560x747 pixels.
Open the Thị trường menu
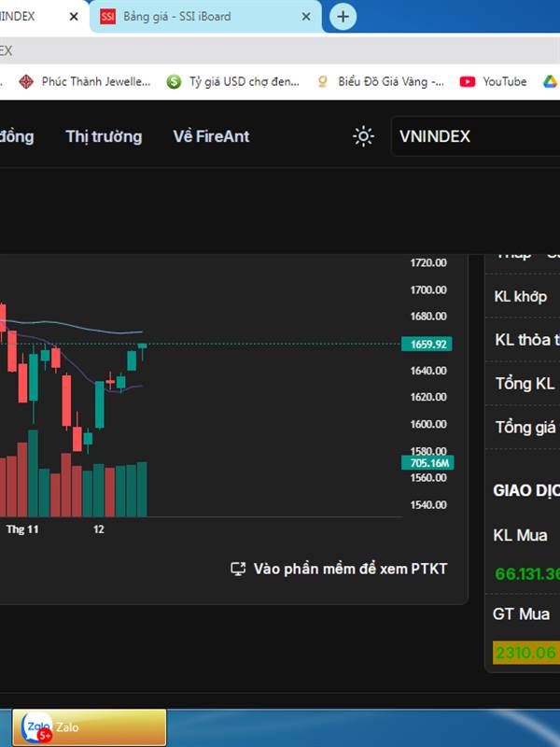coord(104,136)
